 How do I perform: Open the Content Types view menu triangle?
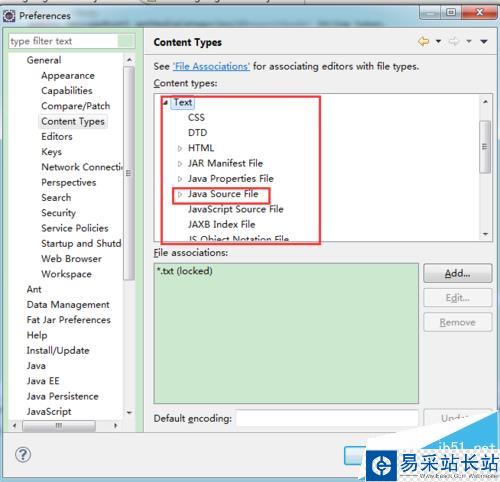484,42
